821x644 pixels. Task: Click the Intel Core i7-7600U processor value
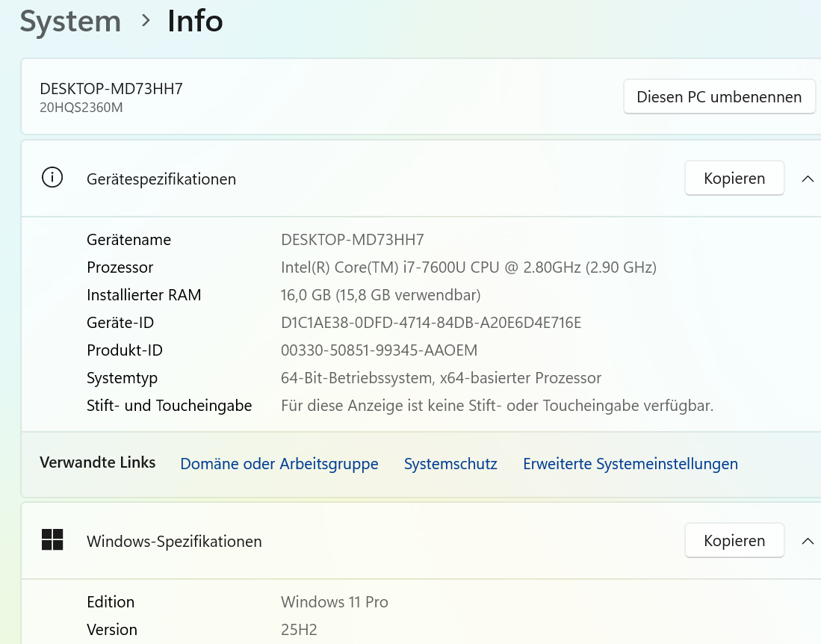click(x=468, y=267)
